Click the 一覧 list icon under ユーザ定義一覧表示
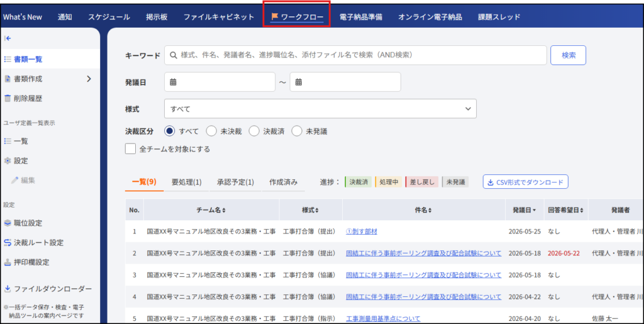 (x=8, y=142)
